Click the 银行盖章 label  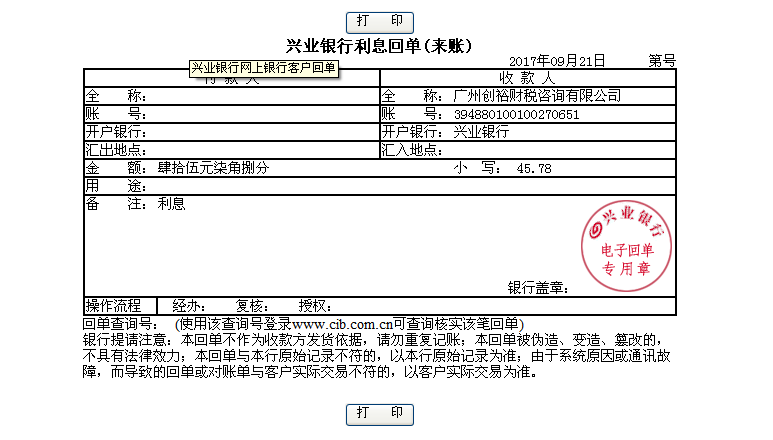[538, 288]
